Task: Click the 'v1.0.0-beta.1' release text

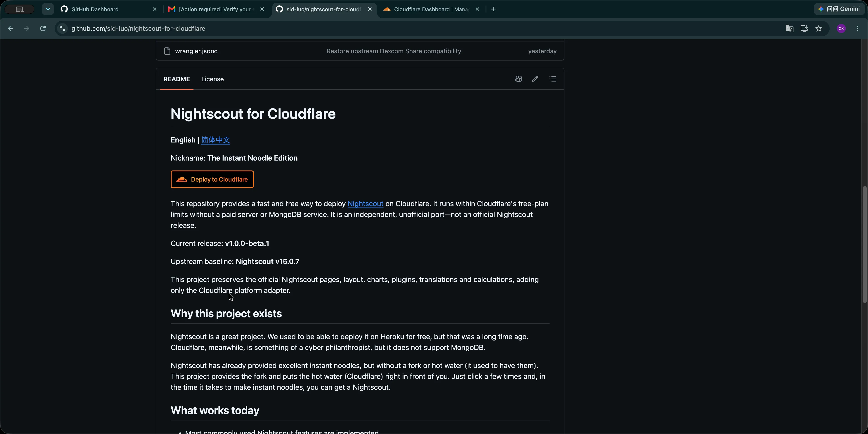Action: click(247, 243)
